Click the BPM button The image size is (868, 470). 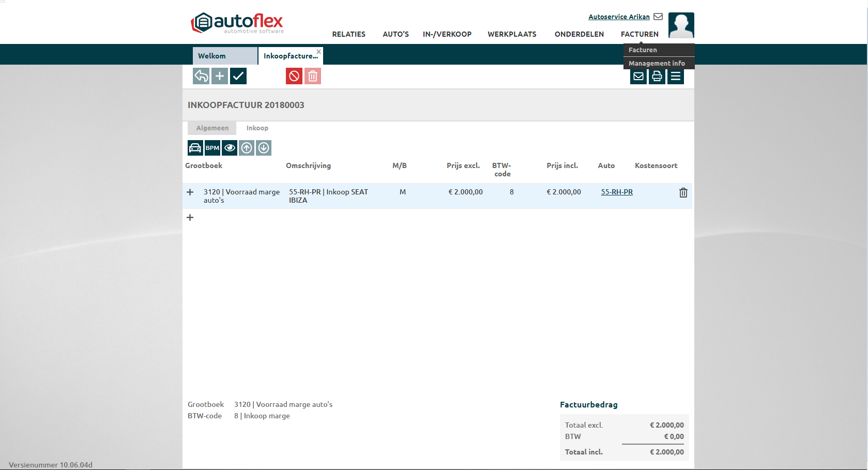(212, 148)
